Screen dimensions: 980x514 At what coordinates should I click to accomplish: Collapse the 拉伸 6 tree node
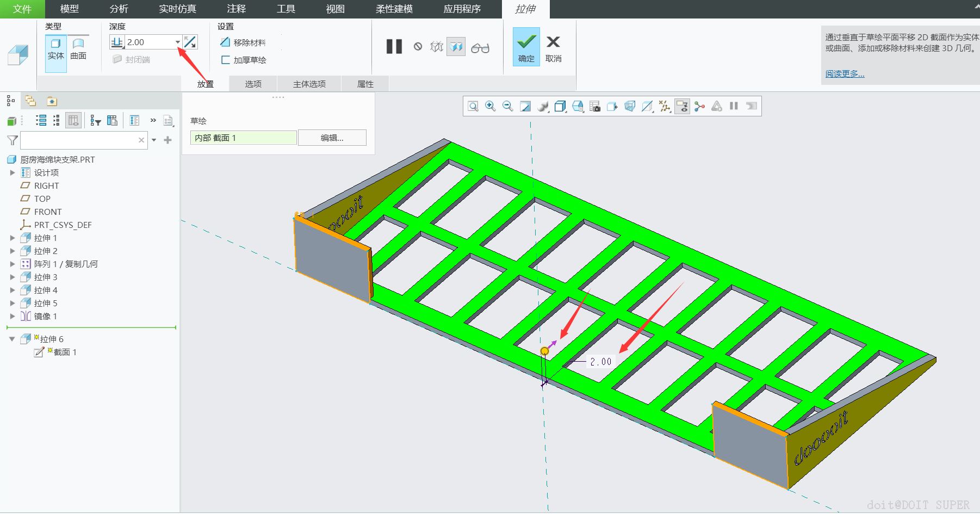tap(12, 339)
